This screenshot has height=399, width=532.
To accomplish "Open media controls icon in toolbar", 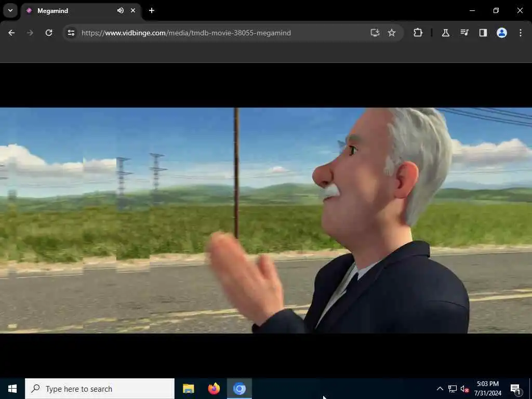I will click(x=464, y=33).
